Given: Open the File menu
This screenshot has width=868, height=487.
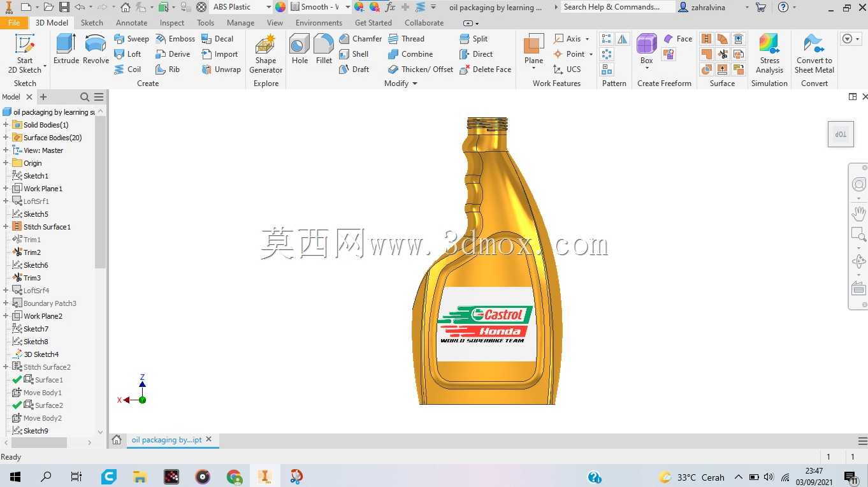Looking at the screenshot, I should pyautogui.click(x=14, y=23).
